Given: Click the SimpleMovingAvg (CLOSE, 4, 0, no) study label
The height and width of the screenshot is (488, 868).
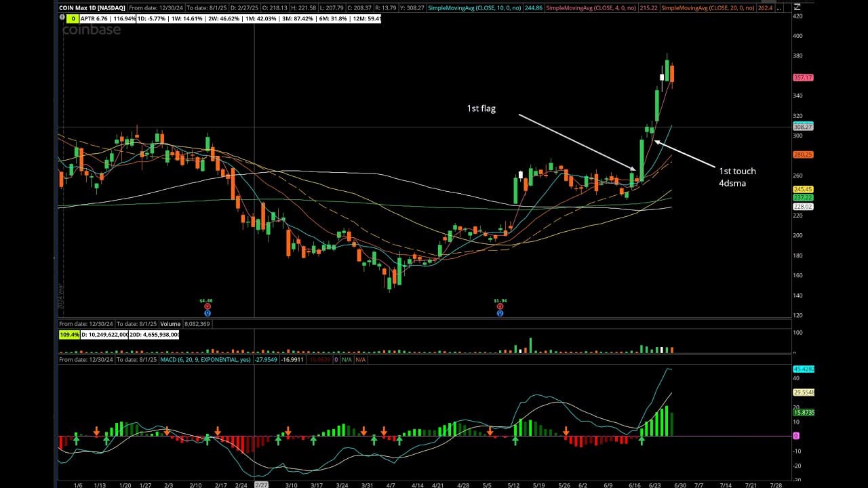Looking at the screenshot, I should tap(590, 7).
